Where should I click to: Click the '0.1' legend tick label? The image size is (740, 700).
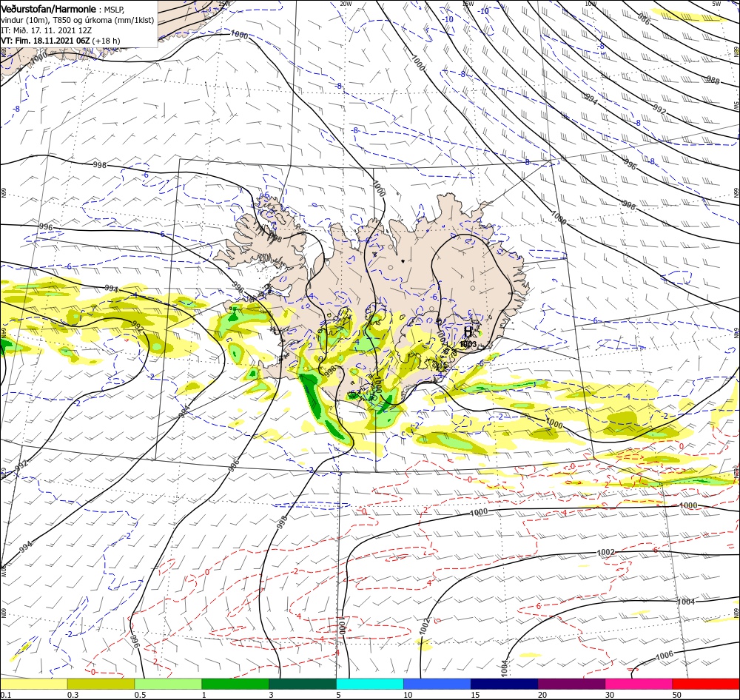click(x=5, y=695)
